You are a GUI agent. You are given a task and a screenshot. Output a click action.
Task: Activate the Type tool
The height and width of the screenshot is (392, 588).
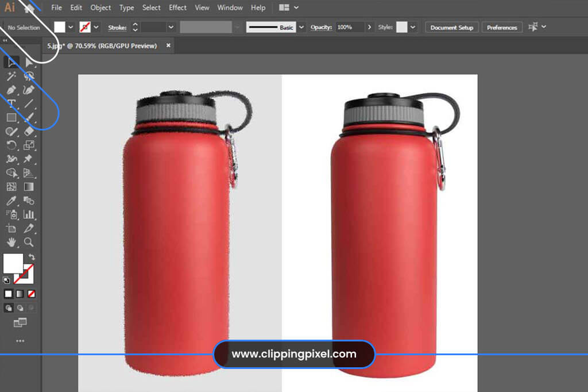11,103
